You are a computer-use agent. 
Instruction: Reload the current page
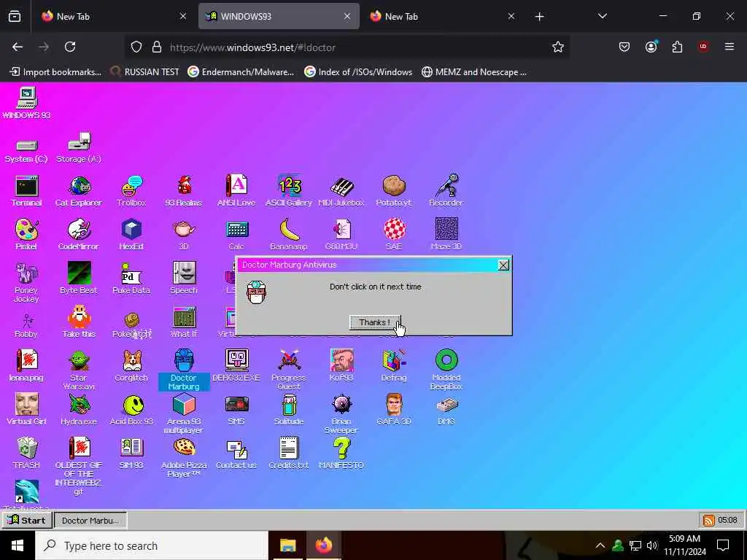coord(70,47)
